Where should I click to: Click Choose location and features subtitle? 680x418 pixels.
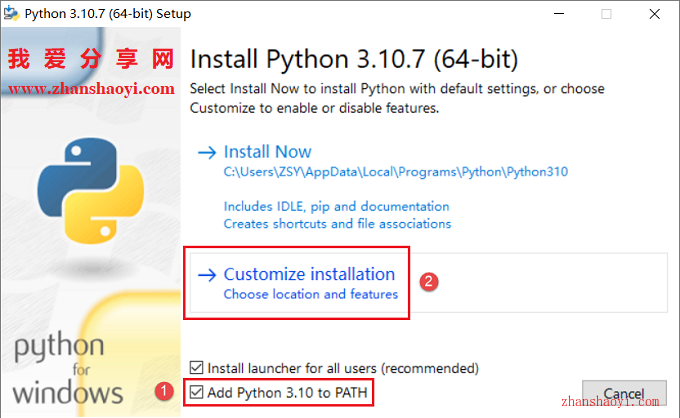[x=311, y=294]
